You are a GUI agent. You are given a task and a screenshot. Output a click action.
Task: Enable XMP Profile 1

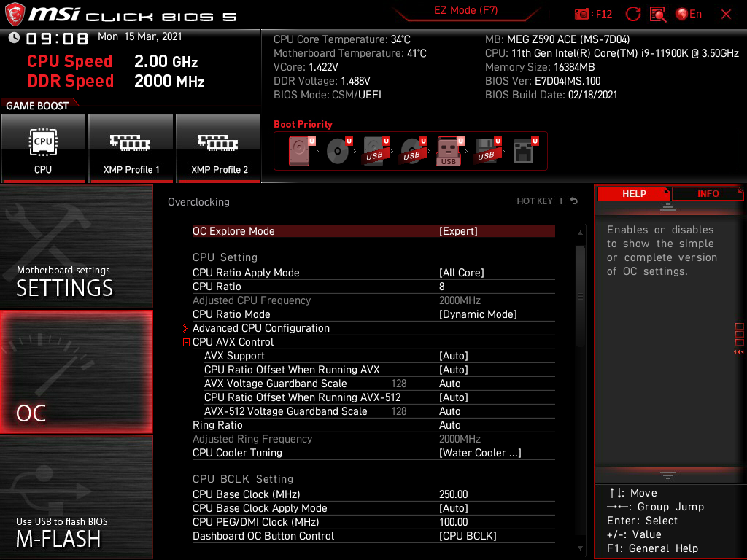131,149
